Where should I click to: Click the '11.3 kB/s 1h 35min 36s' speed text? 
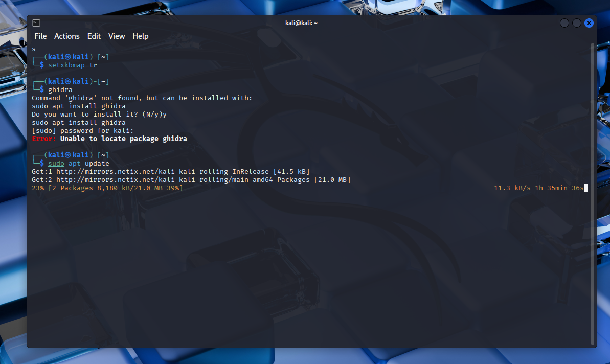point(539,188)
